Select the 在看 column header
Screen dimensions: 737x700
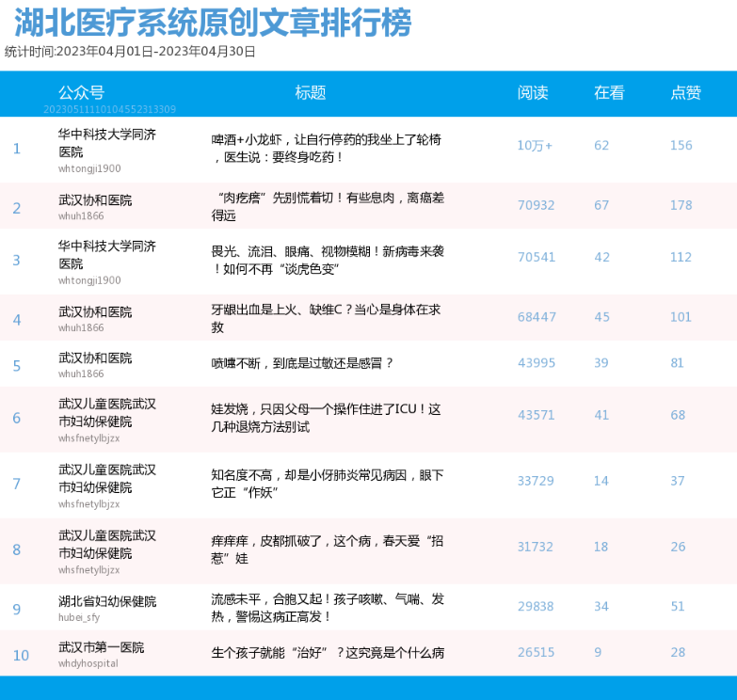(609, 92)
